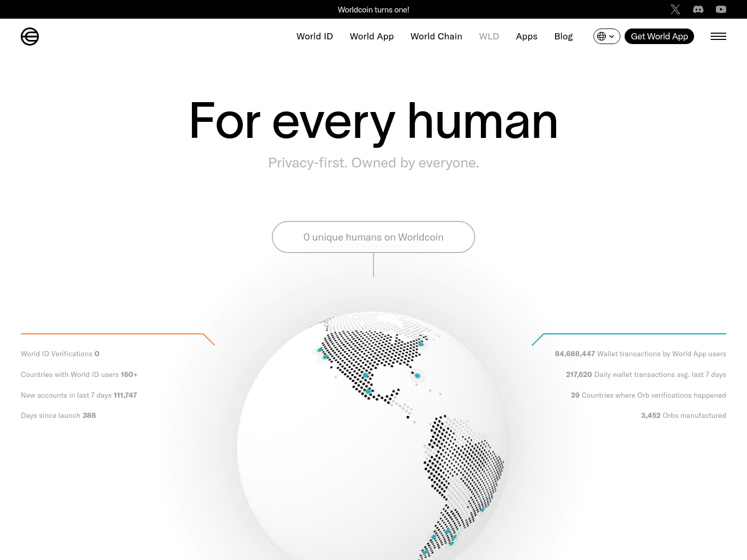
Task: Expand the globe language selector dropdown
Action: 606,36
